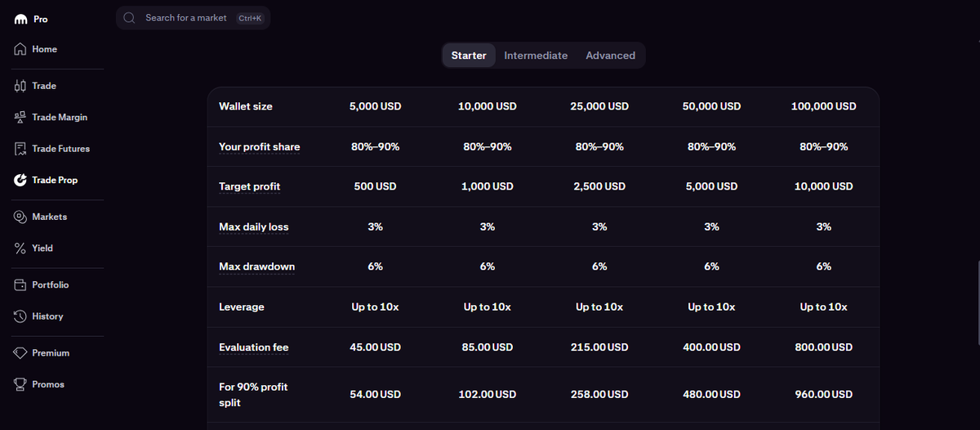Viewport: 980px width, 430px height.
Task: Click the 102.00 USD fee value
Action: (x=488, y=394)
